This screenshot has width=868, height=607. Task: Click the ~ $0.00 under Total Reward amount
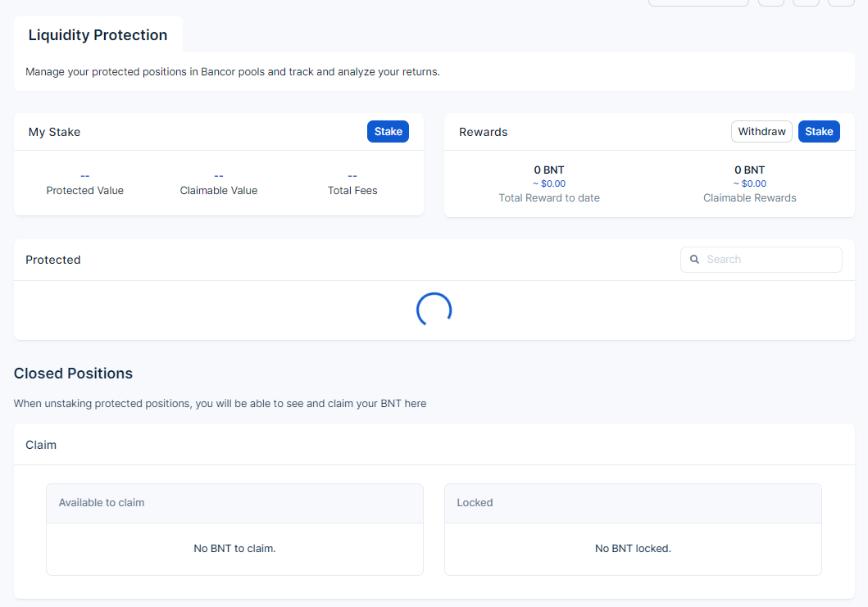point(549,183)
